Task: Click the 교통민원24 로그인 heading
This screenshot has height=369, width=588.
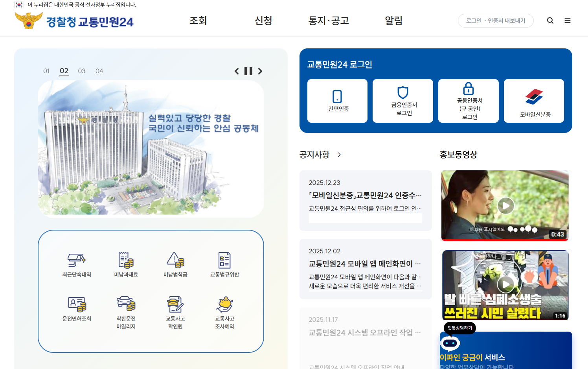Action: (340, 65)
